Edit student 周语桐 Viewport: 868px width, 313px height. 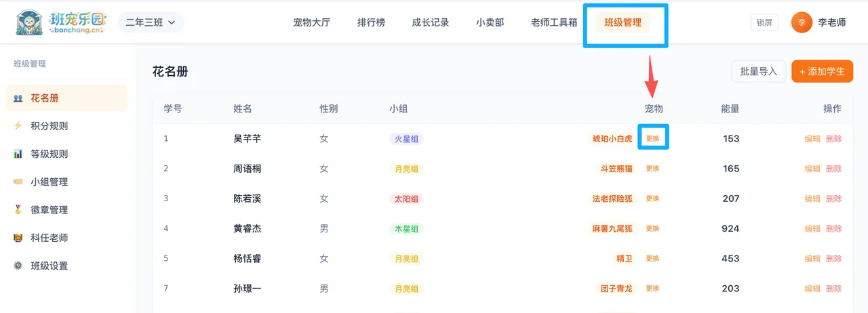pos(812,169)
